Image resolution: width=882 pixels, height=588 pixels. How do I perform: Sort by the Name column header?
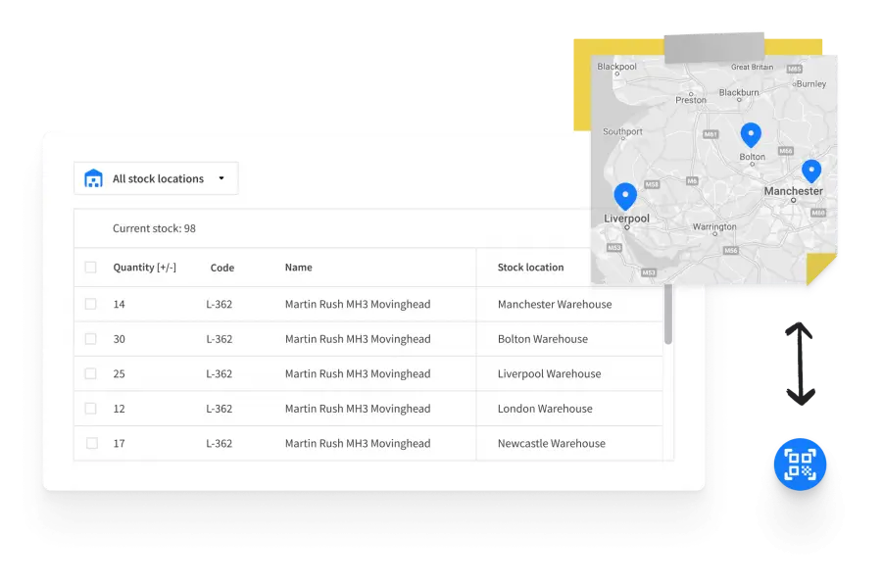(298, 267)
